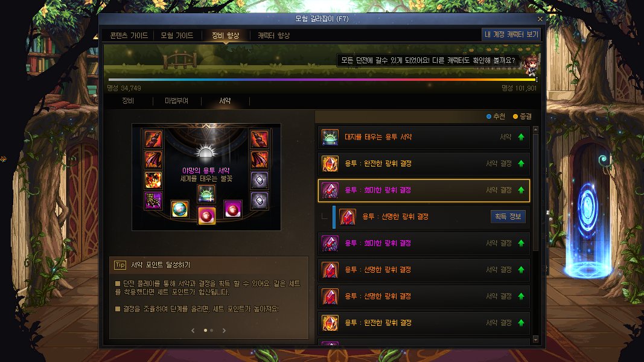Select the highlighted red orb crystal slot
This screenshot has height=362, width=644.
click(206, 215)
